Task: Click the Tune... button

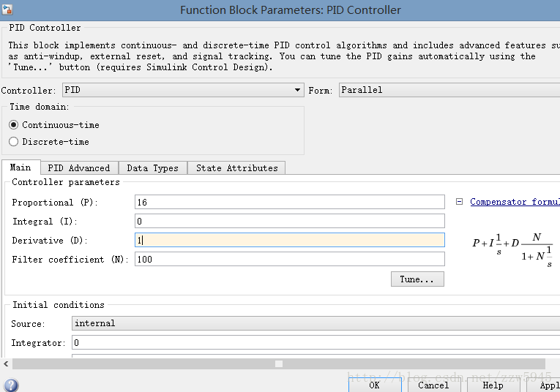Action: click(417, 279)
